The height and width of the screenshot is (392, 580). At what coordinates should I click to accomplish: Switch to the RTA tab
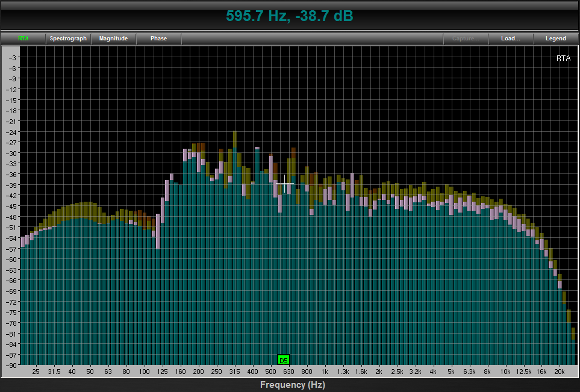tap(23, 39)
